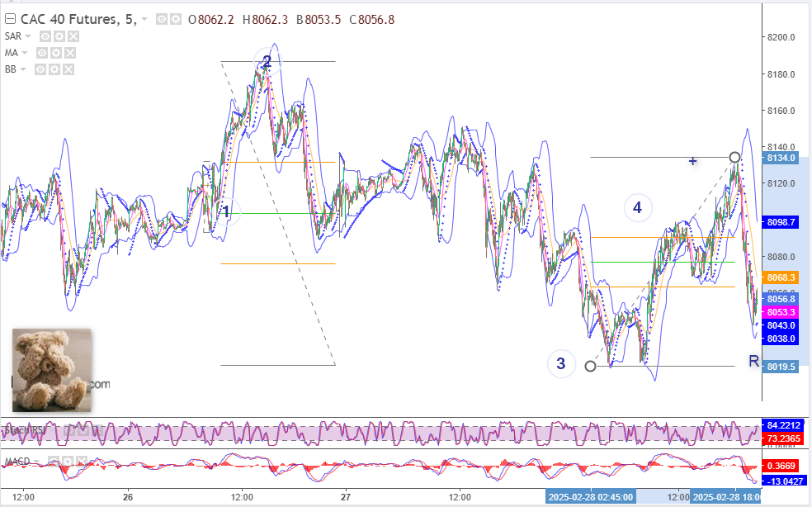Remove the SAR indicator
The height and width of the screenshot is (507, 812).
coord(73,36)
